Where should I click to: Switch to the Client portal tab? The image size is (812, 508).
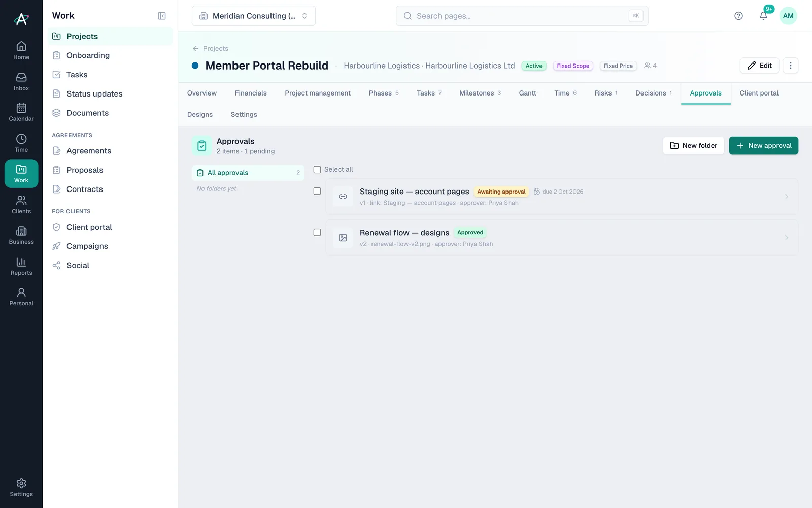point(759,93)
